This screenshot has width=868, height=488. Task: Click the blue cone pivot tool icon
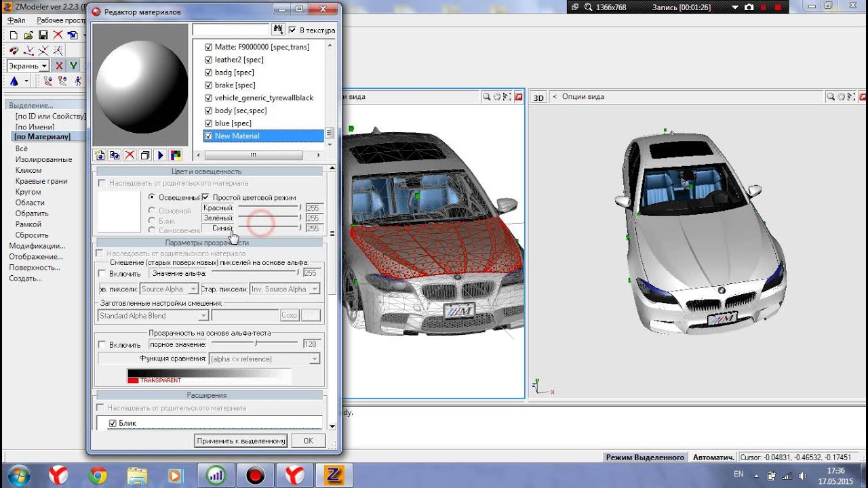(14, 81)
